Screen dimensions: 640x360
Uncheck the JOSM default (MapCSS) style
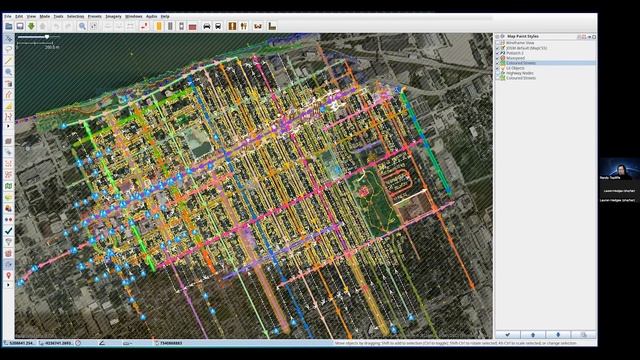tap(498, 48)
